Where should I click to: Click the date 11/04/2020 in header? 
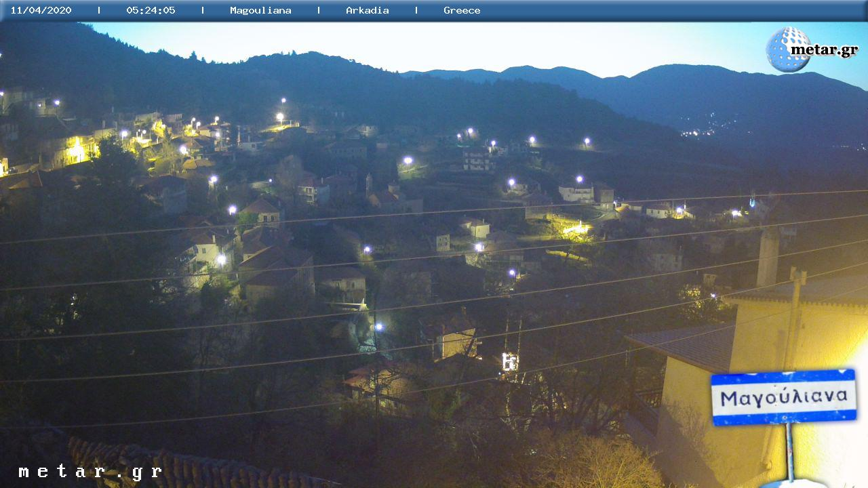(x=41, y=10)
